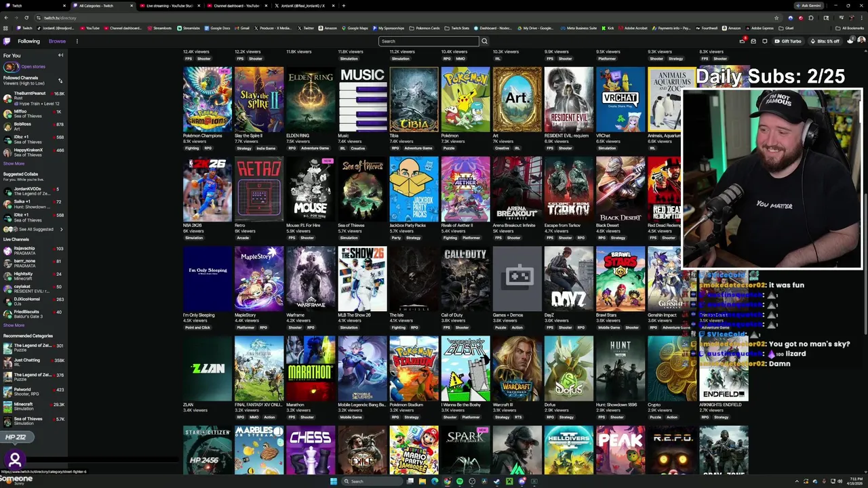Viewport: 868px width, 488px height.
Task: Open the Twitch home logo
Action: (7, 41)
